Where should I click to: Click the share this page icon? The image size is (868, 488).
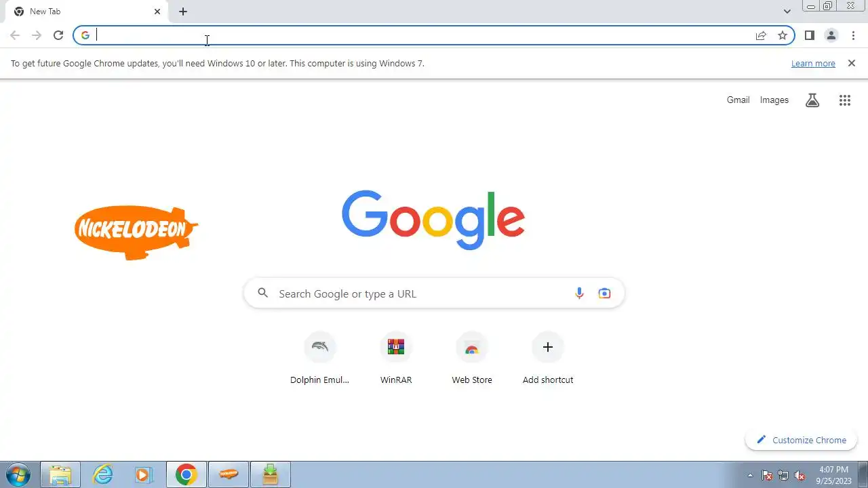point(761,35)
